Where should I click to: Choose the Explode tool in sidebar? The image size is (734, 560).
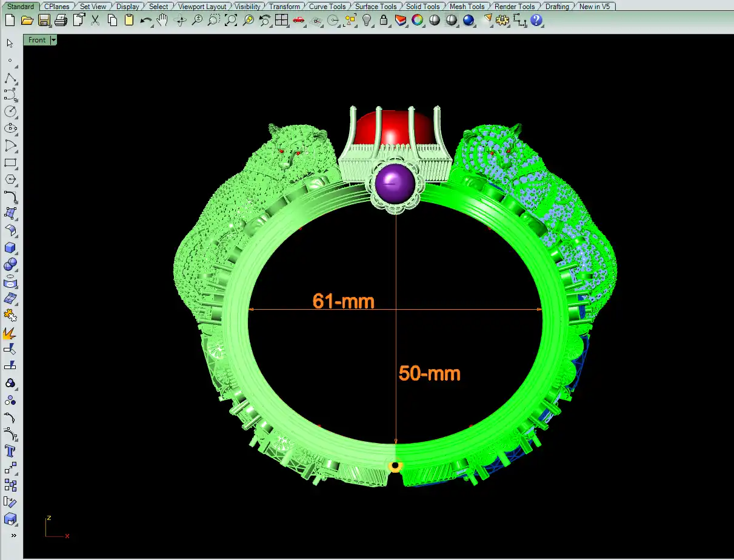[10, 333]
